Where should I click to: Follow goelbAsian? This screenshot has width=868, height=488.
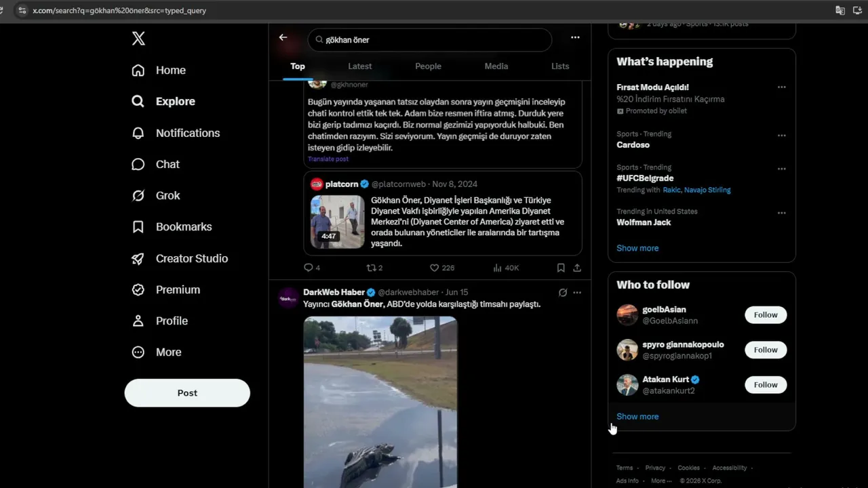click(766, 315)
